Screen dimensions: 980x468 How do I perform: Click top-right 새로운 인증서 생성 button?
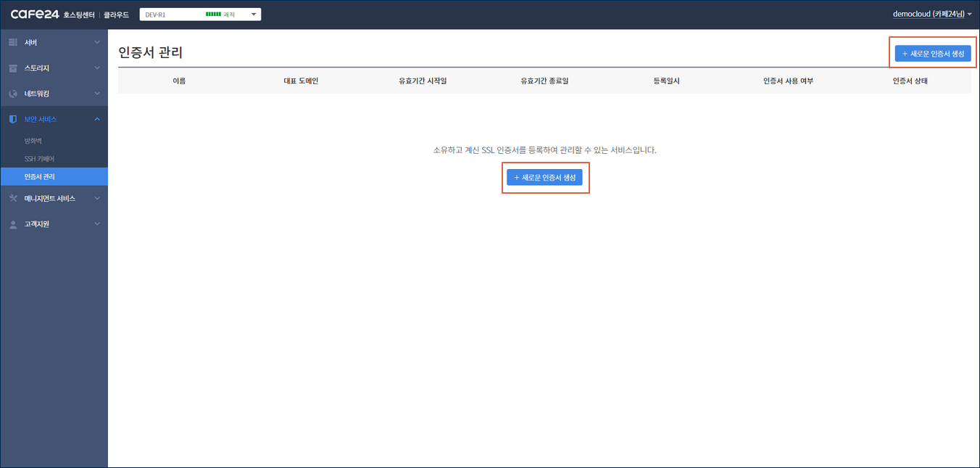(933, 54)
